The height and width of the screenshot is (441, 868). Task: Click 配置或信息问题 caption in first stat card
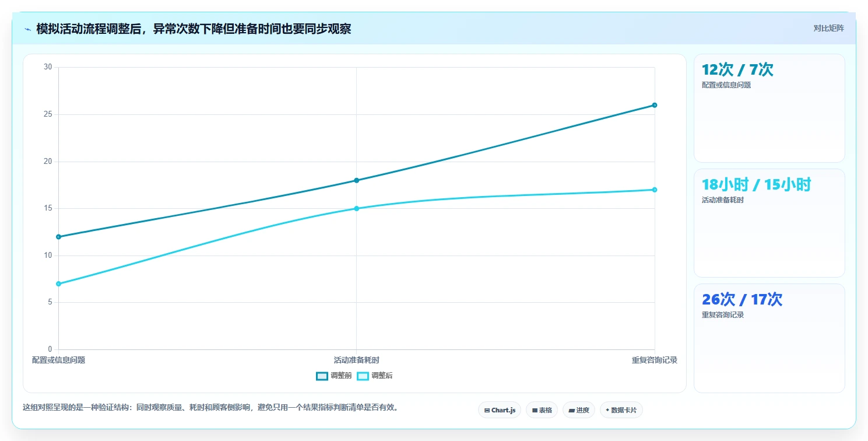[726, 85]
